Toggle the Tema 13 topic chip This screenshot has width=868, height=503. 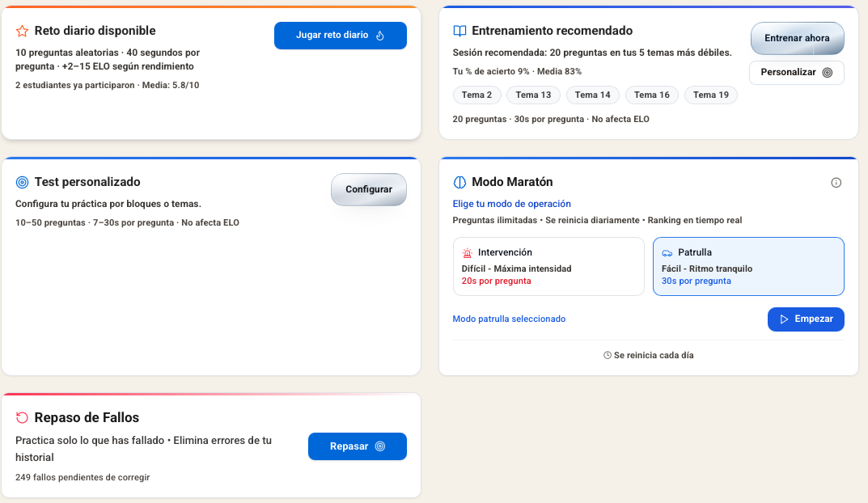pyautogui.click(x=533, y=95)
